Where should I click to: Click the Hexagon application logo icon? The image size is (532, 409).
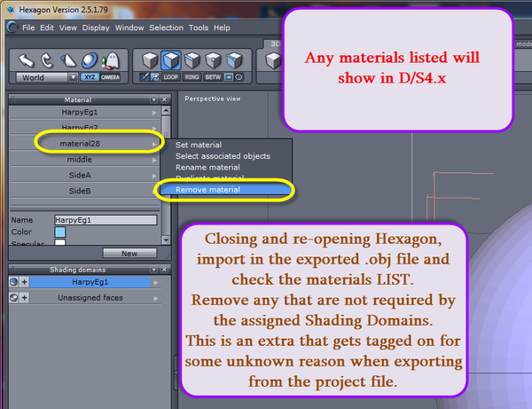[12, 28]
